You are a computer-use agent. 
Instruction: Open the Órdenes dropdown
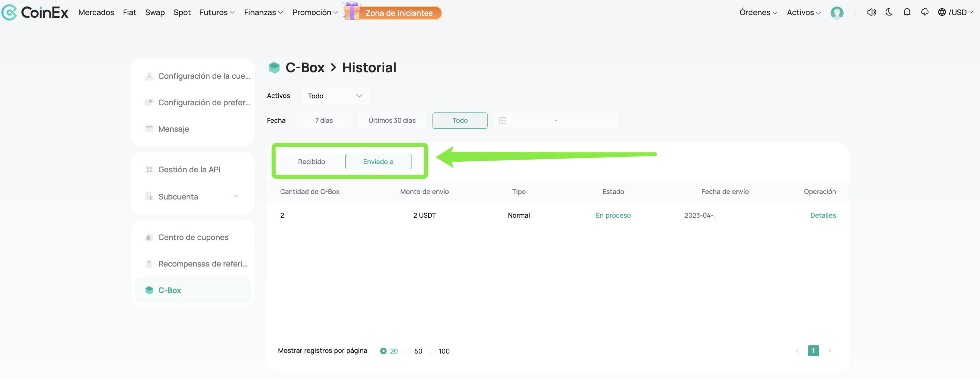click(758, 12)
